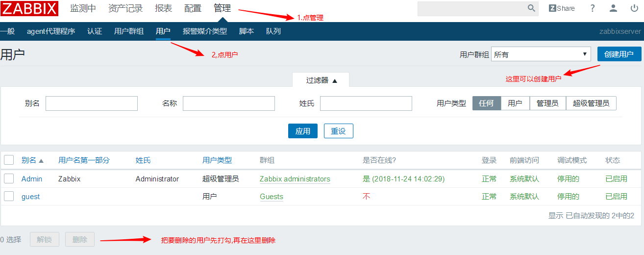Sort by 用户名第一部分 column header
Screen dimensions: 644x255
point(84,160)
